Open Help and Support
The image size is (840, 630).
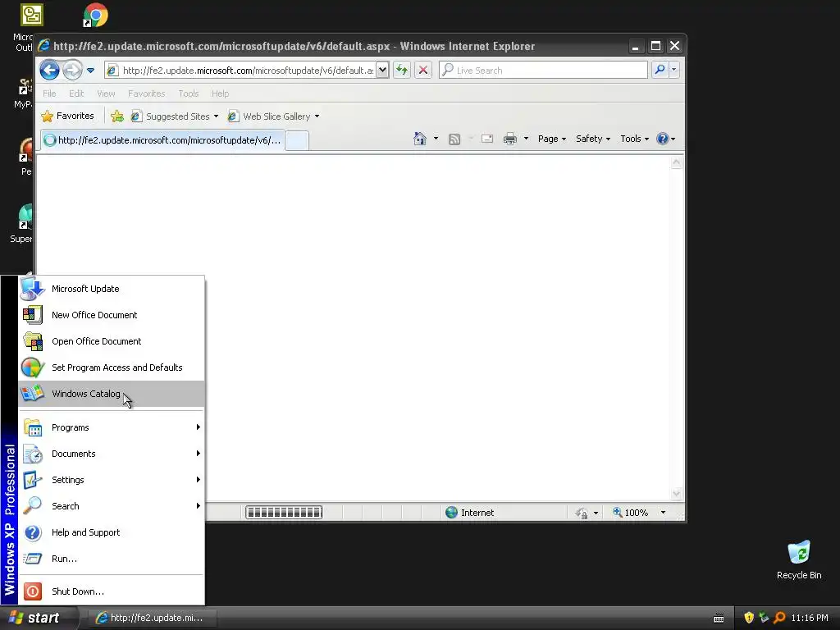[x=112, y=532]
